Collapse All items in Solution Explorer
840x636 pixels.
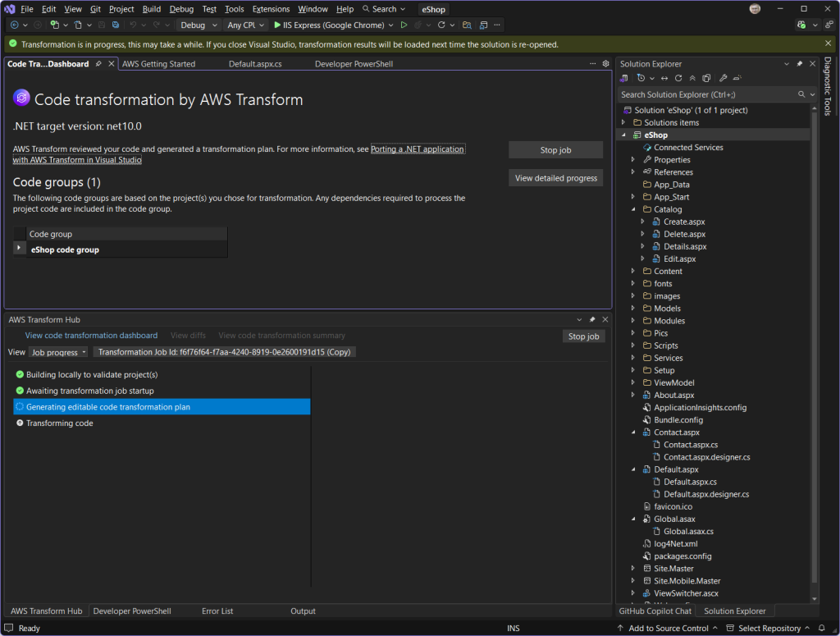tap(692, 78)
